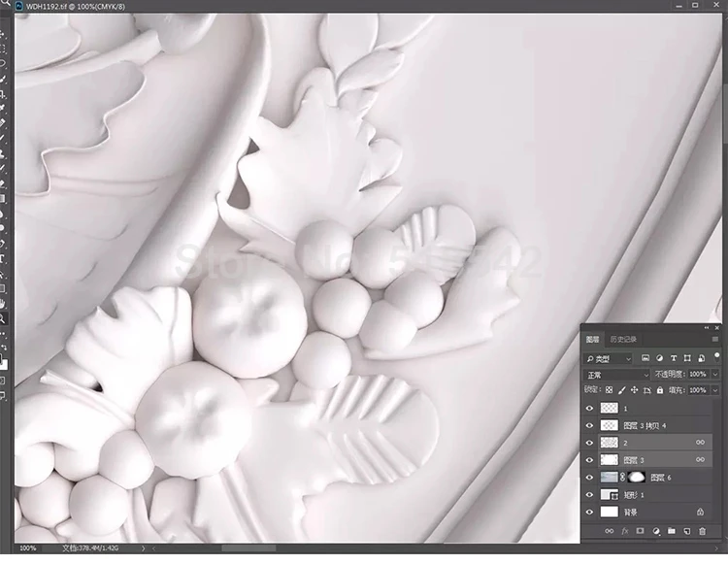Screen dimensions: 728x564
Task: Filter layers by type (T) icon
Action: tap(674, 358)
